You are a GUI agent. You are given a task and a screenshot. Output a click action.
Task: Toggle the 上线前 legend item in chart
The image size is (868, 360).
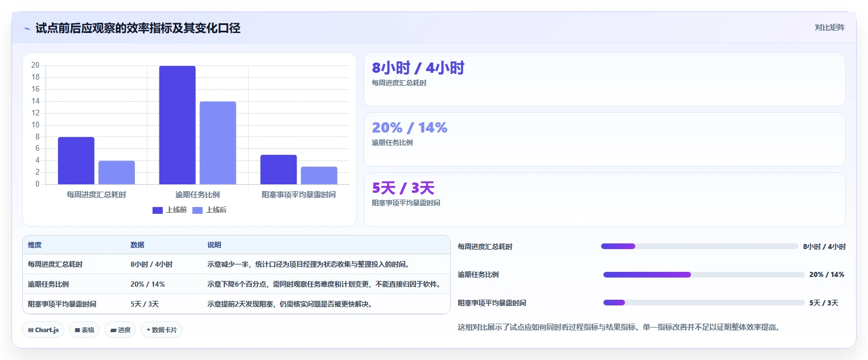170,210
